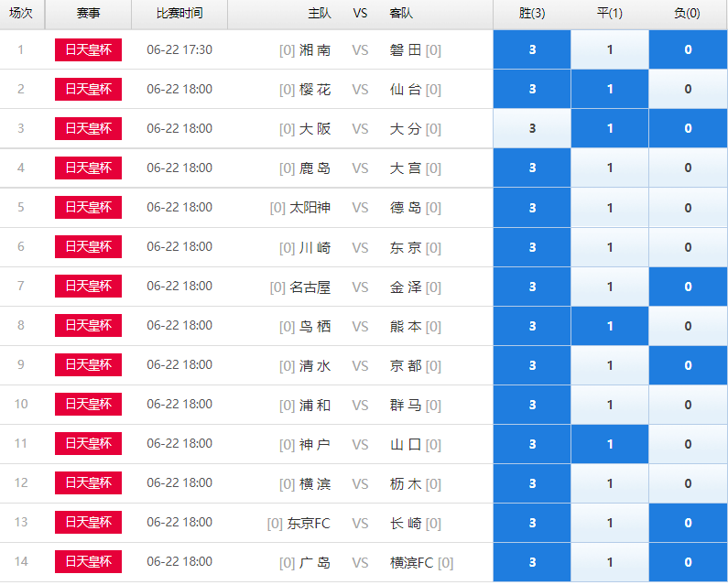The width and height of the screenshot is (728, 585).
Task: Select loss (0) for 横滨 vs 枥木
Action: tap(688, 483)
